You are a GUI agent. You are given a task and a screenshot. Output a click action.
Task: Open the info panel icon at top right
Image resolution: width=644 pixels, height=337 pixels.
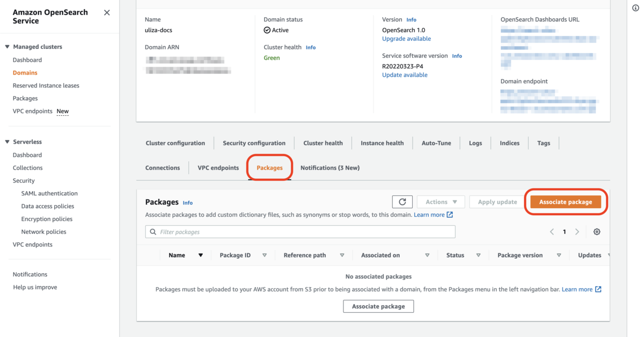pyautogui.click(x=636, y=8)
